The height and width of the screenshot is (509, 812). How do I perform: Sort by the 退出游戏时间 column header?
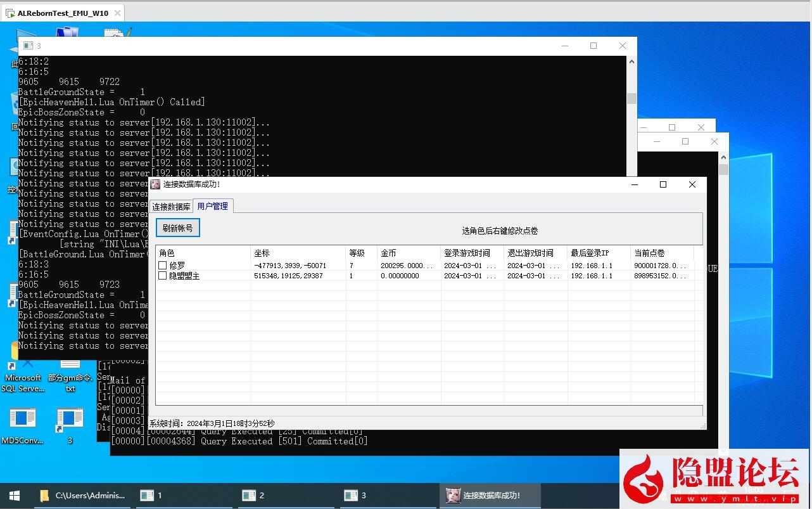(x=536, y=253)
